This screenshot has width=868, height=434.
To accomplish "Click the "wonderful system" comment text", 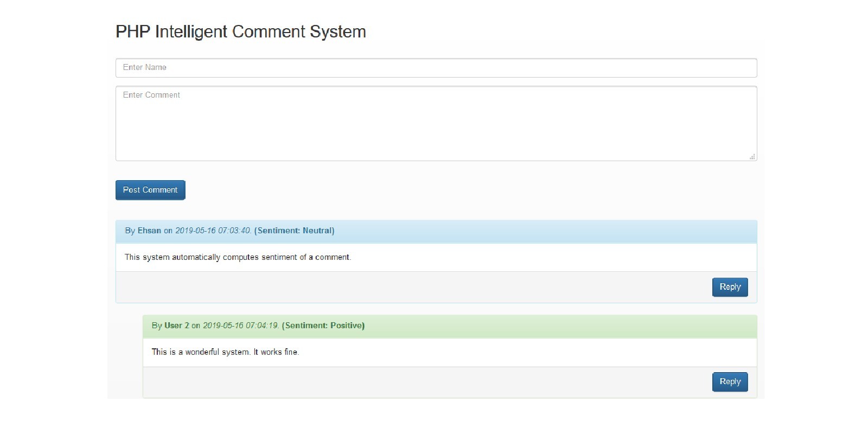I will pos(225,352).
